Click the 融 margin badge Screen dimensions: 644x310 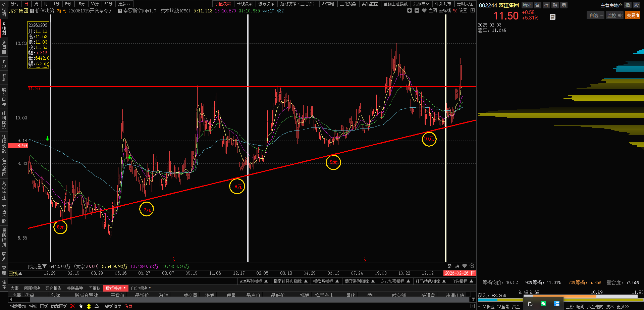[x=555, y=5]
